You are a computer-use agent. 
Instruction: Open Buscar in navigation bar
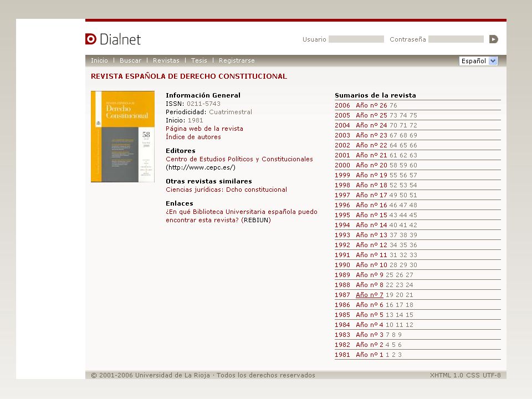click(130, 60)
